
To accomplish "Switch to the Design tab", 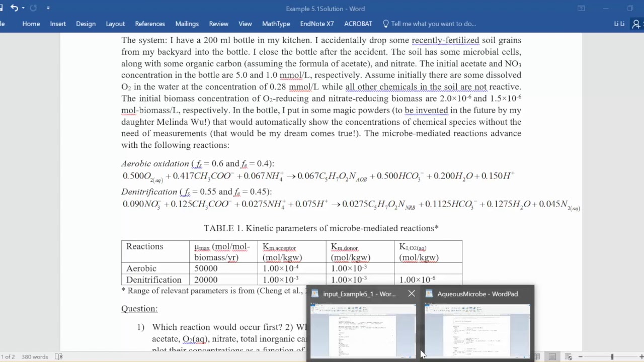I will [x=86, y=24].
